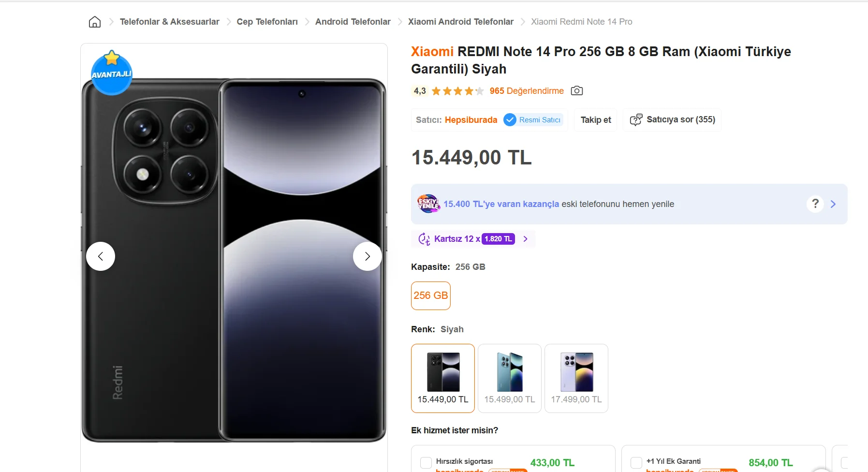
Task: Enable the +1 Yıl Ek Garanti checkbox
Action: [x=636, y=463]
